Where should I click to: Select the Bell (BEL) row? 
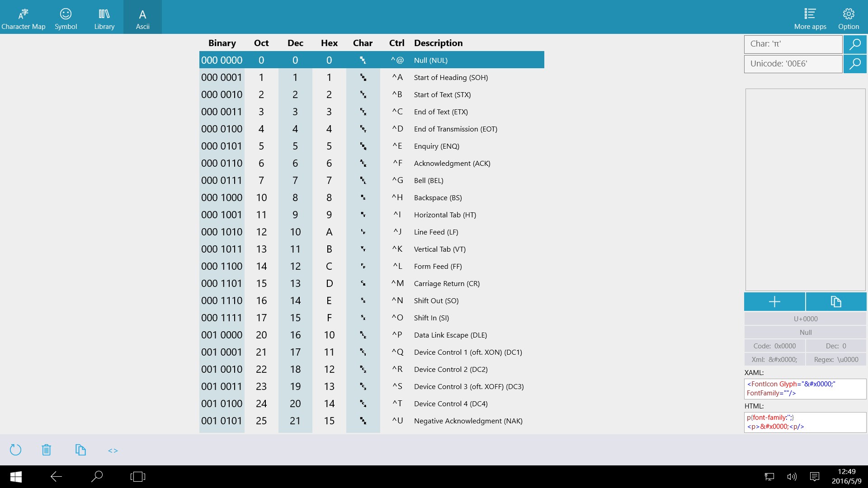point(371,180)
